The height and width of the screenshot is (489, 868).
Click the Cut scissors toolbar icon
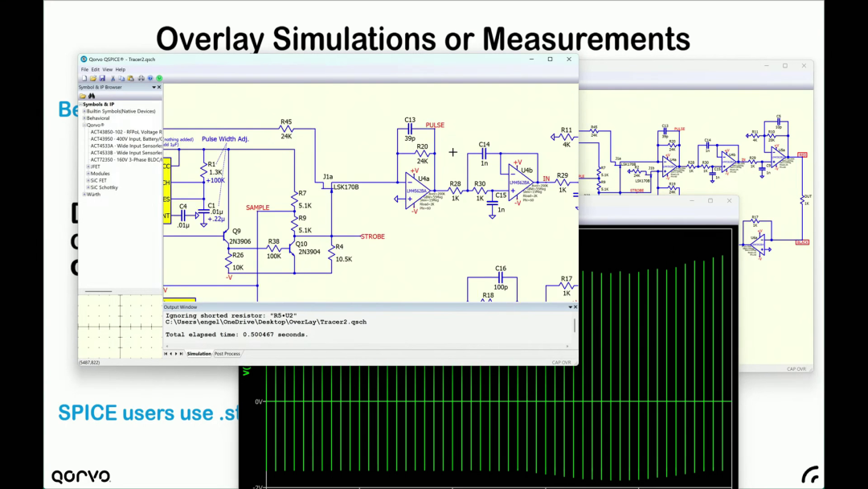click(113, 78)
